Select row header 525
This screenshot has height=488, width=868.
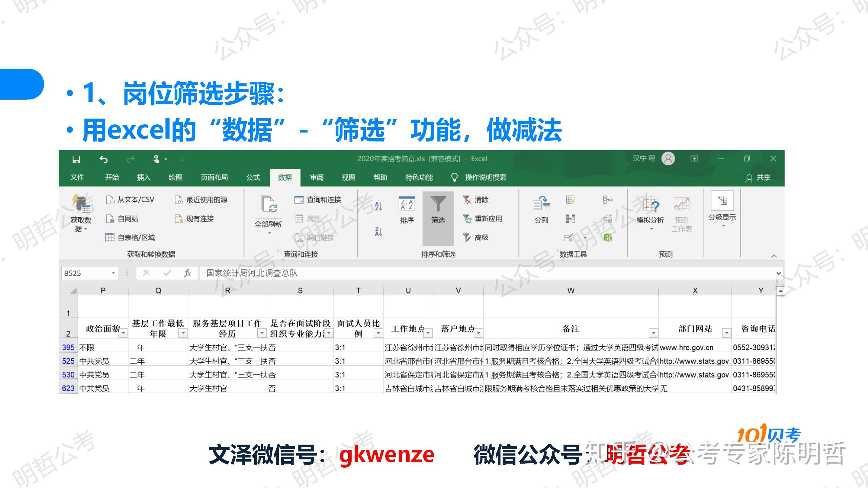click(x=68, y=361)
